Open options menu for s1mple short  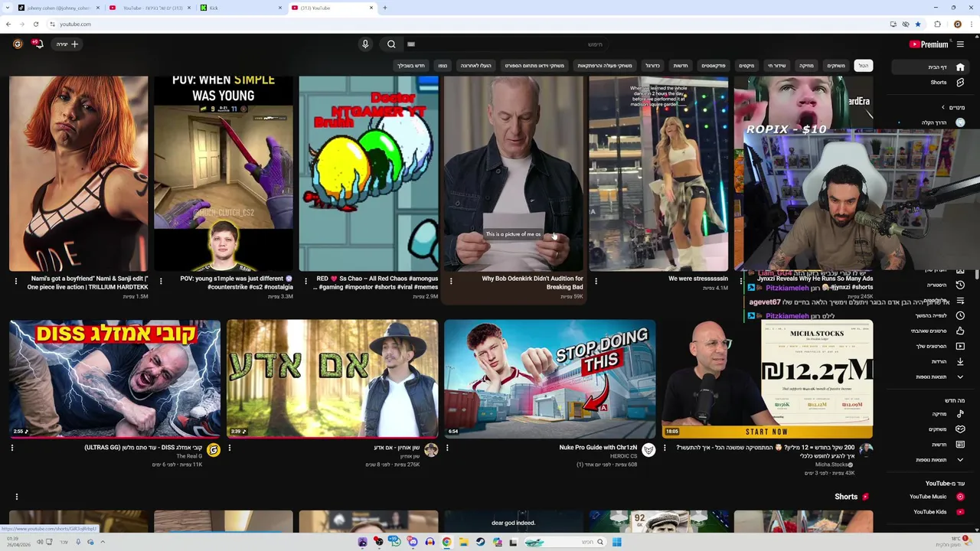pyautogui.click(x=161, y=281)
